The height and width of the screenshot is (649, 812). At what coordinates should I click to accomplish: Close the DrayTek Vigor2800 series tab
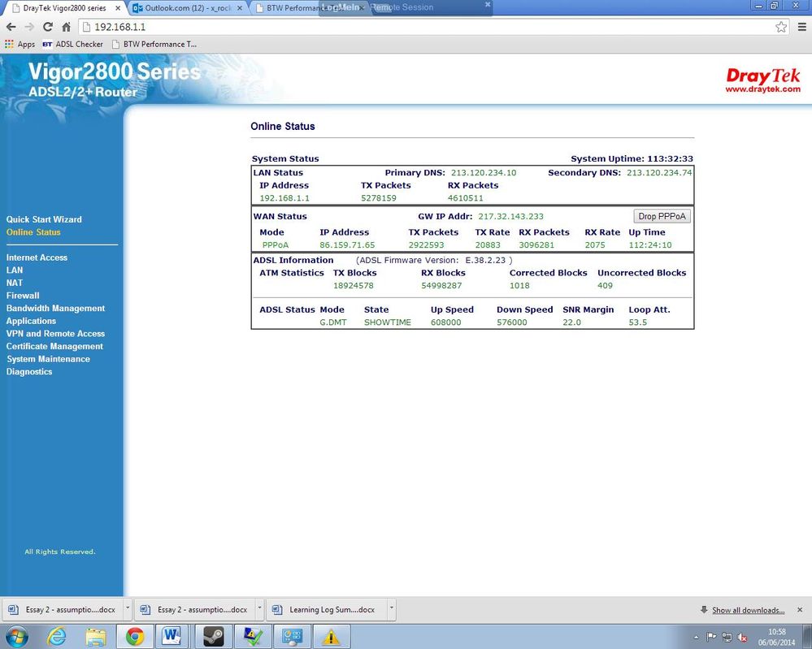coord(118,8)
